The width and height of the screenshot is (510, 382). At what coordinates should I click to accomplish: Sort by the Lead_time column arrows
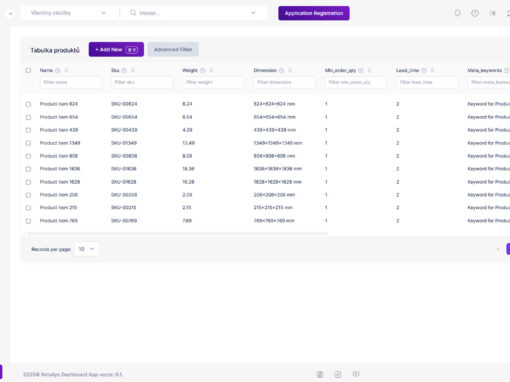coord(432,70)
